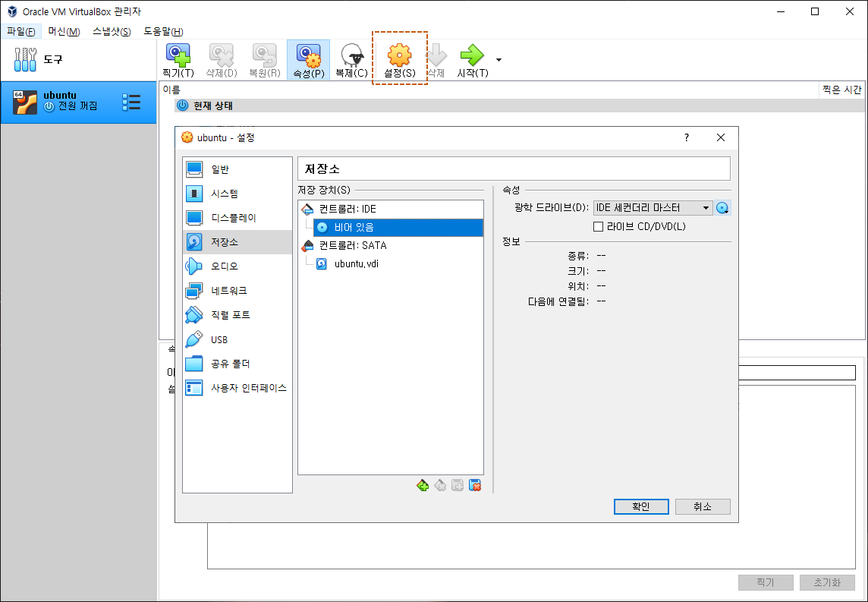Open the 스냅샷(S) menu
The width and height of the screenshot is (868, 602).
[112, 32]
